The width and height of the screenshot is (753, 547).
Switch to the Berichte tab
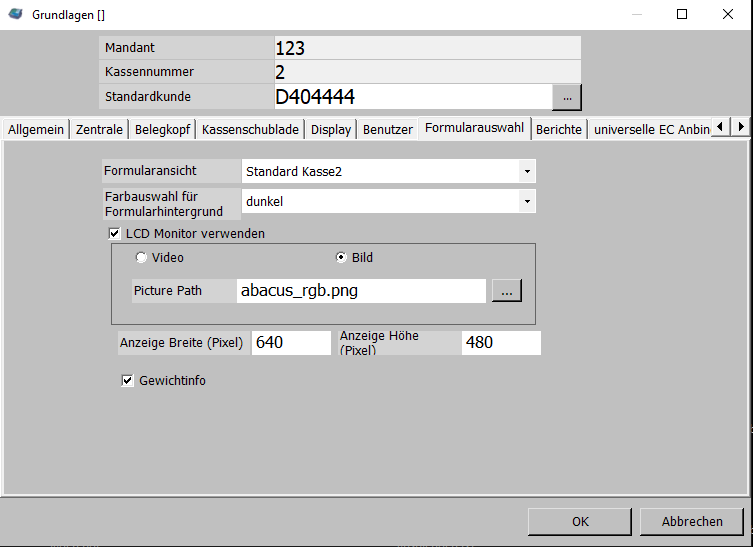[558, 129]
